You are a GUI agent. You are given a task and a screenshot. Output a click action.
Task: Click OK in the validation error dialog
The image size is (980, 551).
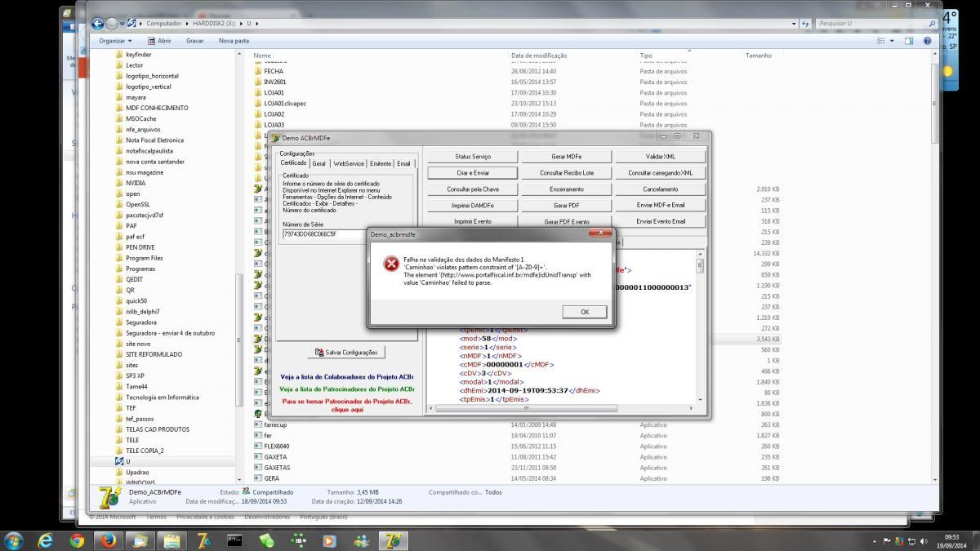(585, 312)
